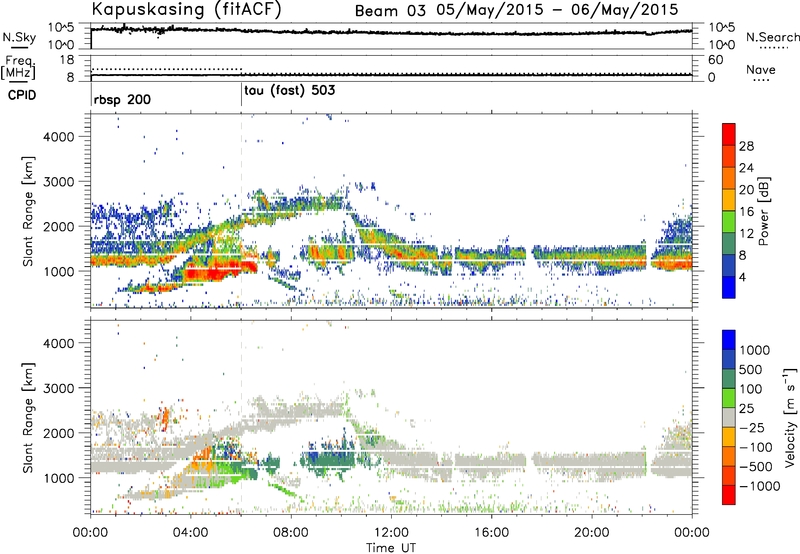Click the starting 00:00 time tick label

90,533
